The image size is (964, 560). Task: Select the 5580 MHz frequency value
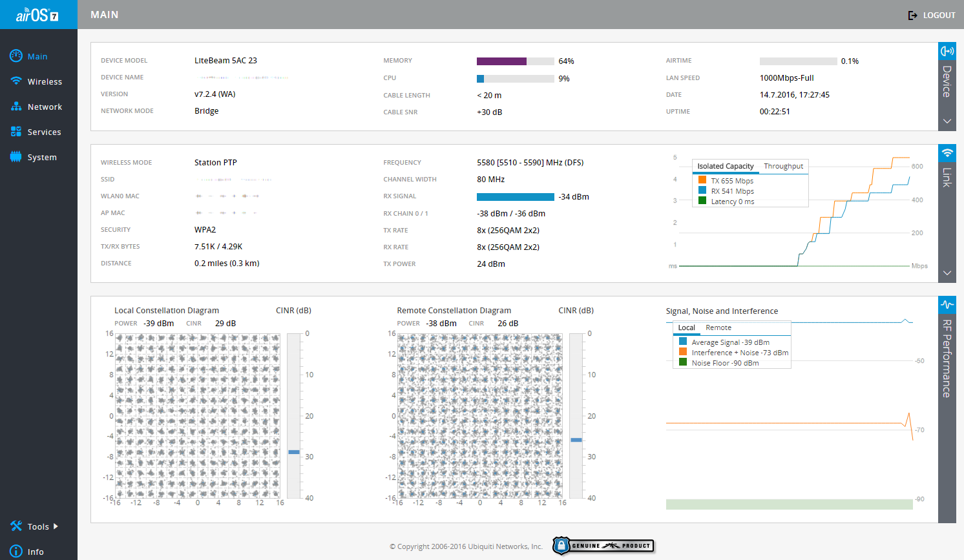click(530, 163)
